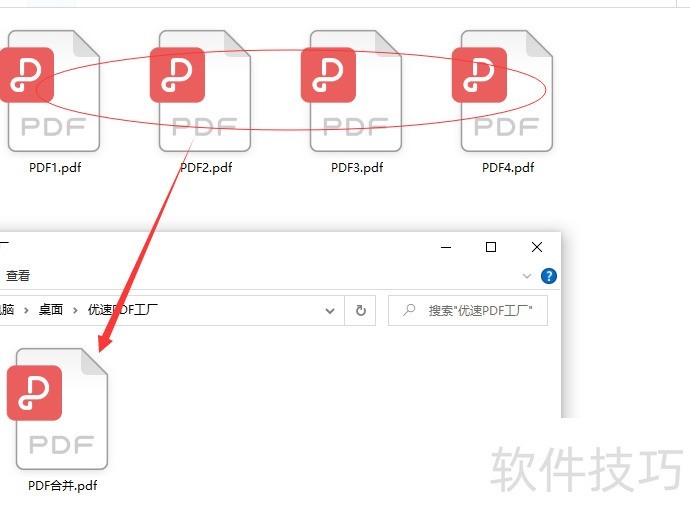Minimize the 优速PDF工厂 explorer window
The width and height of the screenshot is (690, 521).
pyautogui.click(x=446, y=247)
